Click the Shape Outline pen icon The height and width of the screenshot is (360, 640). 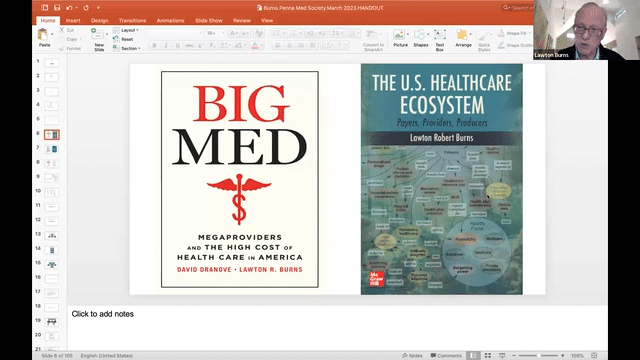(x=501, y=45)
